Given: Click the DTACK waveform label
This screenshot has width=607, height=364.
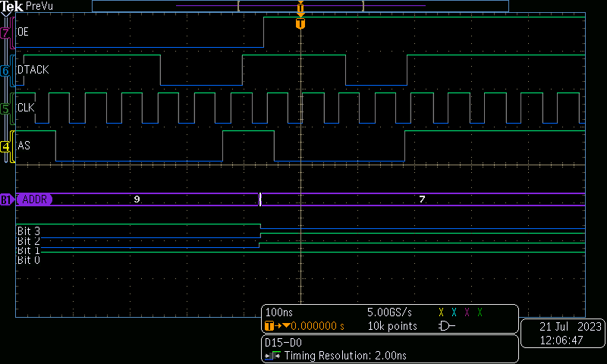Looking at the screenshot, I should (33, 70).
